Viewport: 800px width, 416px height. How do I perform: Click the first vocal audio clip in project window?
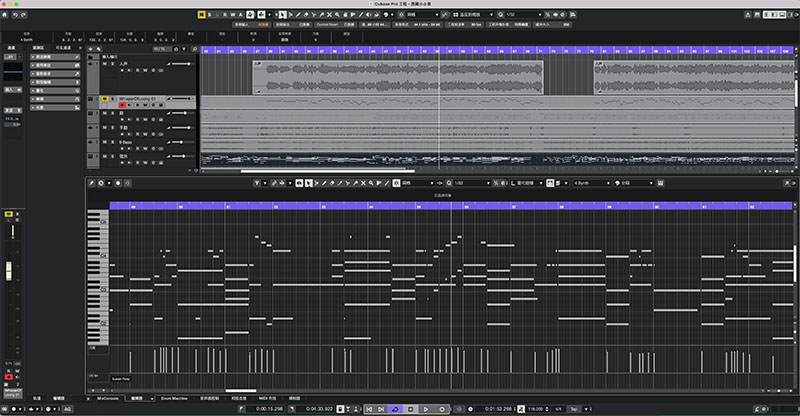tap(398, 78)
